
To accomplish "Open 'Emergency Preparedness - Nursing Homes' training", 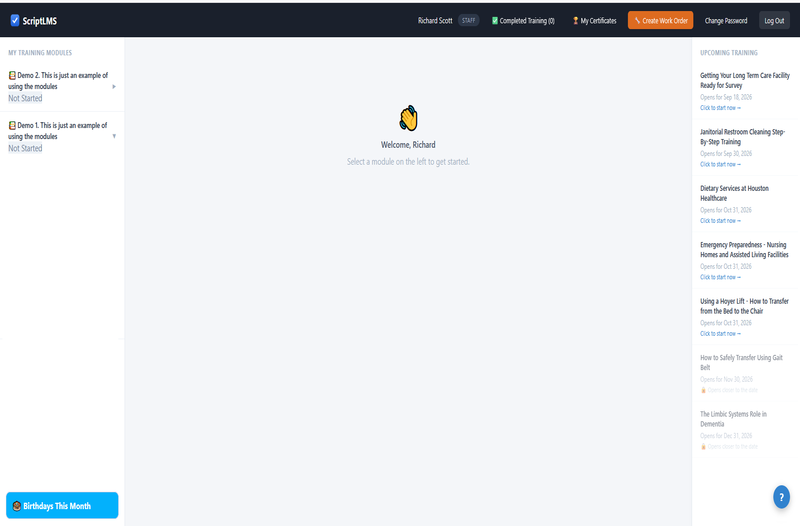I will 744,249.
